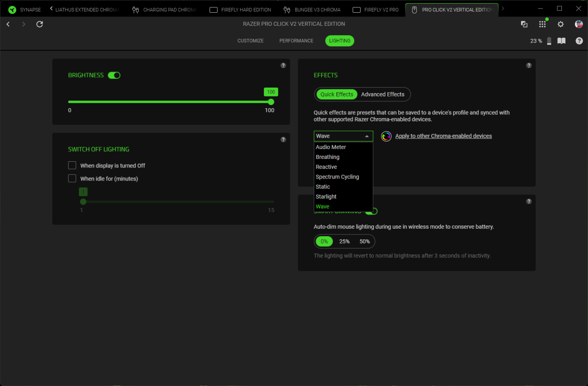Choose Wave from effect list

click(343, 207)
